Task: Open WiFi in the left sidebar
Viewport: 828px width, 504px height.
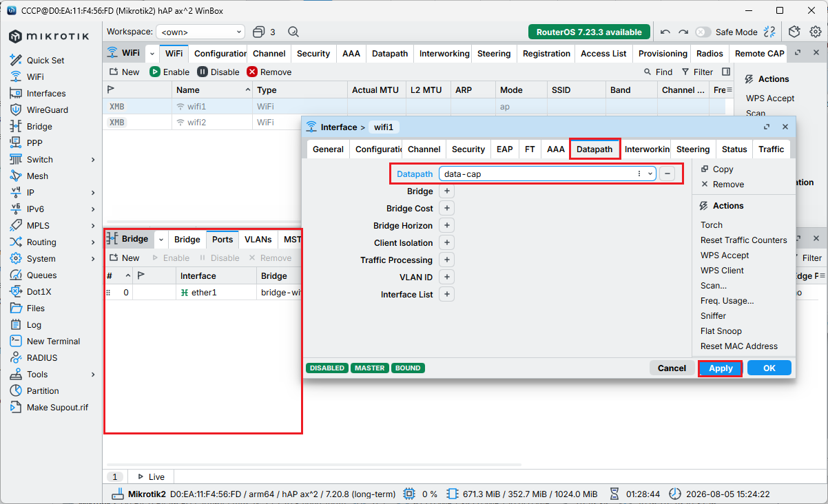Action: pos(35,76)
